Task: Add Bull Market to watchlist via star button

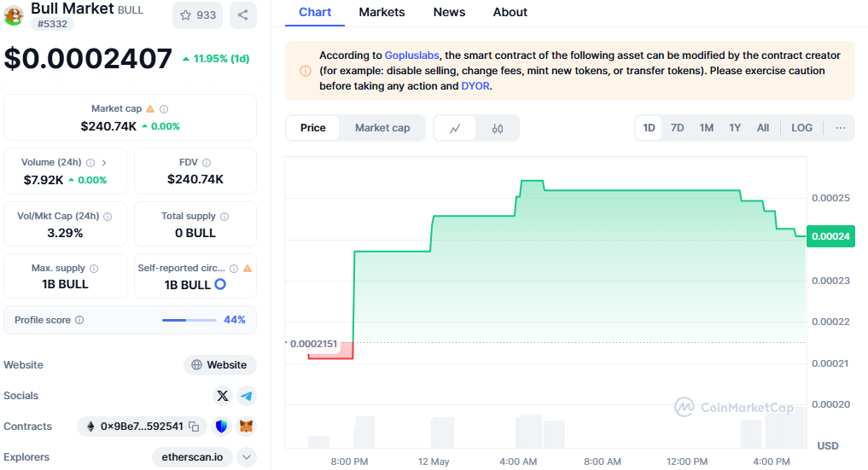Action: click(x=198, y=15)
